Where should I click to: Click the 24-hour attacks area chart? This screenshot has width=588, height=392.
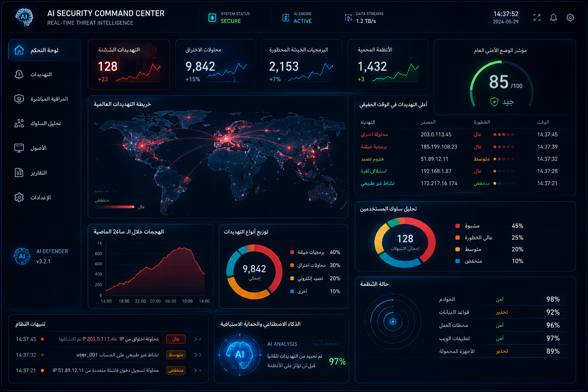[155, 272]
